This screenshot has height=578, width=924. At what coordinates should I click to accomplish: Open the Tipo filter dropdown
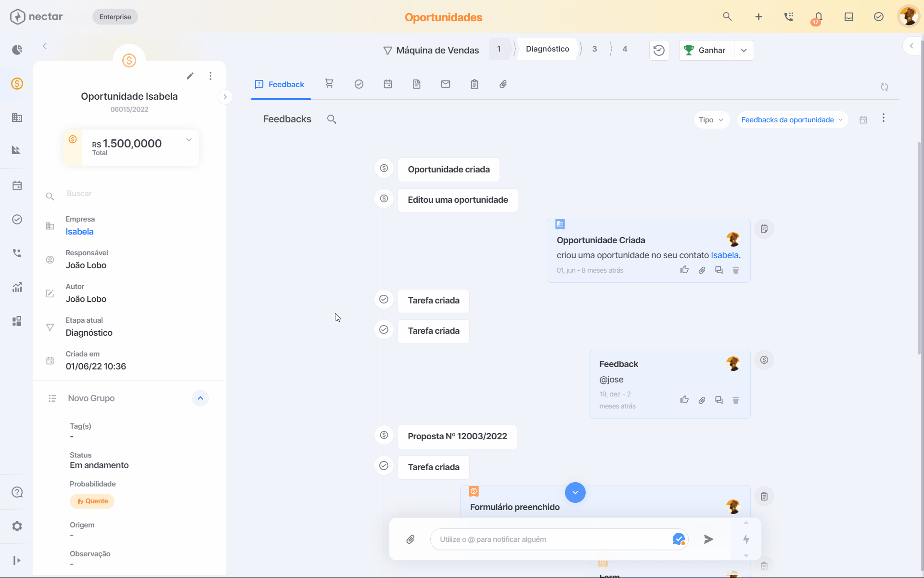(712, 120)
